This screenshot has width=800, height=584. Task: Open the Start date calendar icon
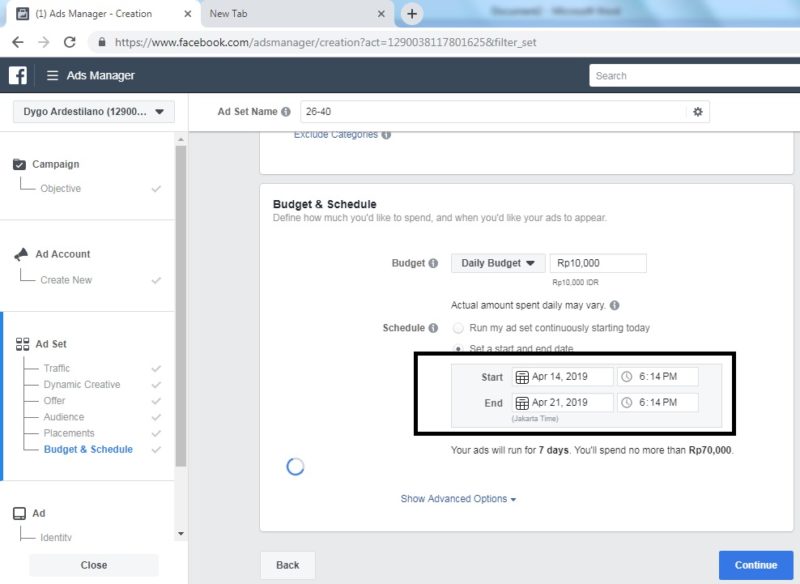tap(522, 377)
